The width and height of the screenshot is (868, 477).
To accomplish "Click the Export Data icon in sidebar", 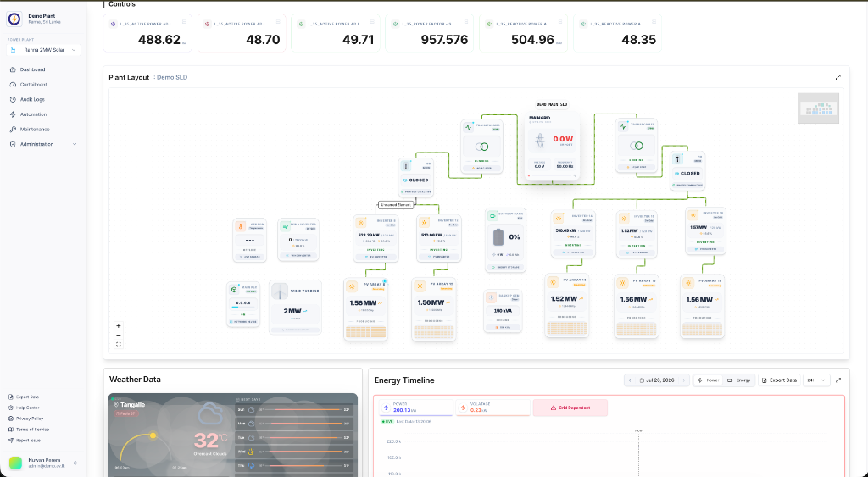I will 11,397.
